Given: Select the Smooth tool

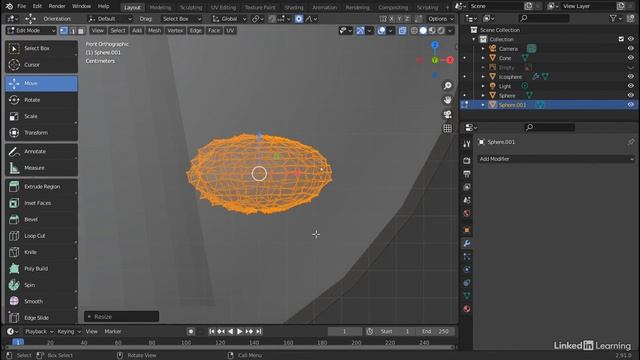Looking at the screenshot, I should click(41, 301).
